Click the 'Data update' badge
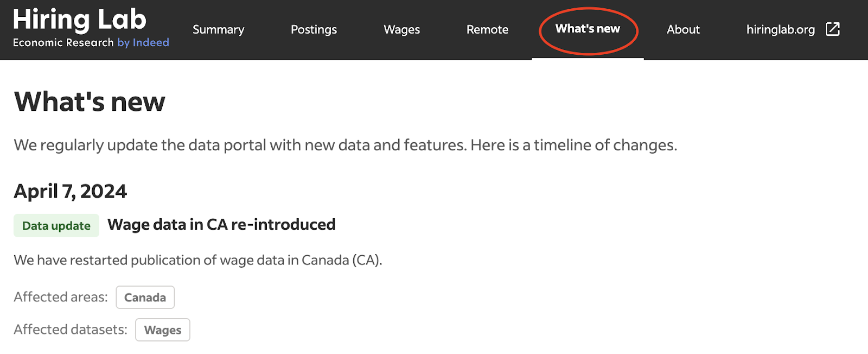This screenshot has width=868, height=354. click(x=56, y=225)
